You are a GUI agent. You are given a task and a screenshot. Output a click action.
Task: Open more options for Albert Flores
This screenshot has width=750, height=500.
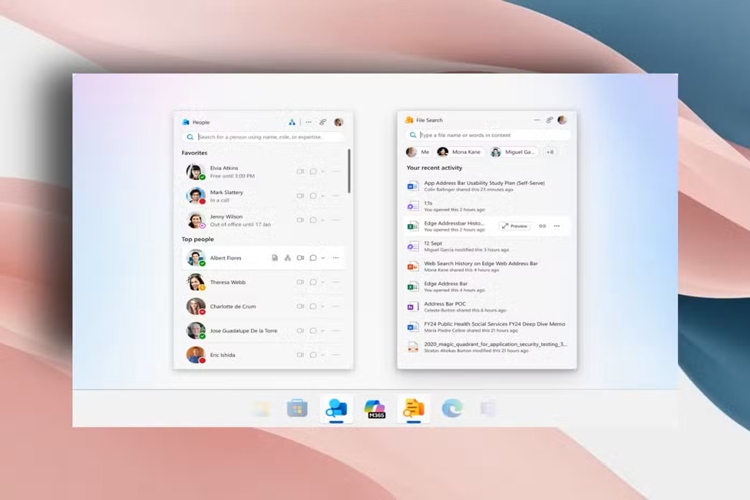coord(336,258)
